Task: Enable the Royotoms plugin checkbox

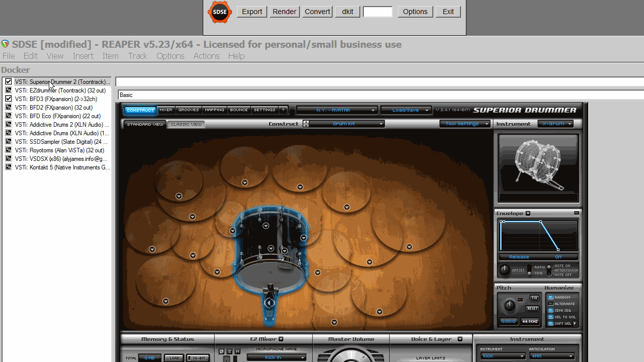Action: (x=9, y=150)
